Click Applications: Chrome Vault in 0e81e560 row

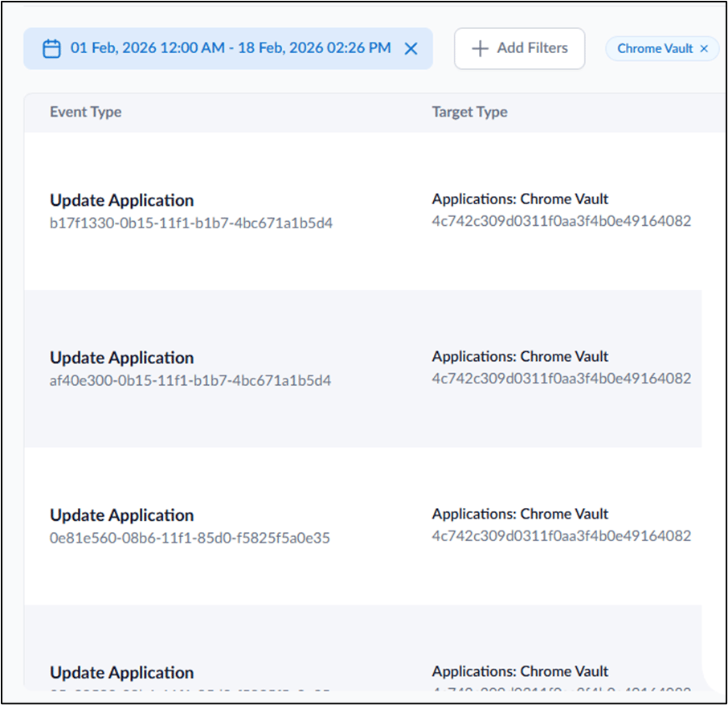click(x=520, y=514)
